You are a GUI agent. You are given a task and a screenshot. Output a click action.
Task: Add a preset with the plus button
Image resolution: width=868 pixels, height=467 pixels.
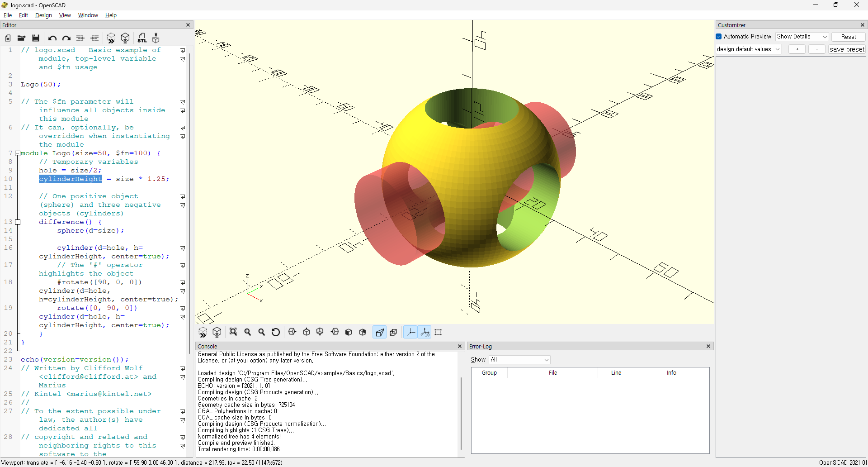(797, 49)
